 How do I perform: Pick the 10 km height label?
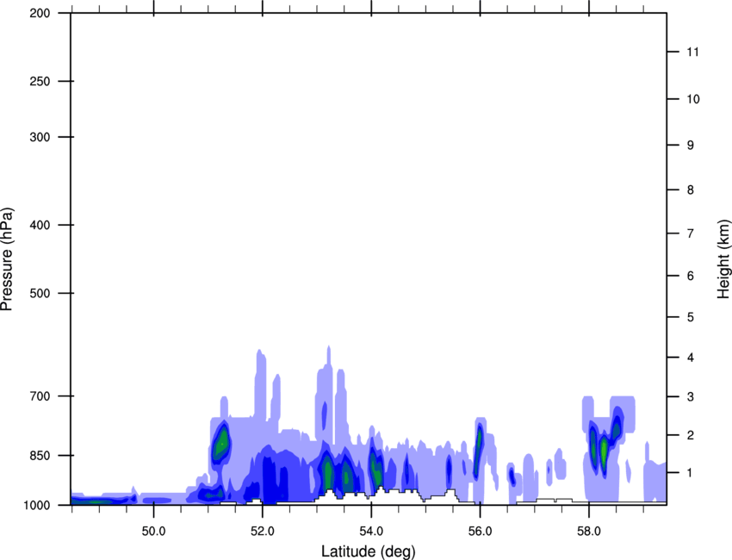[693, 99]
